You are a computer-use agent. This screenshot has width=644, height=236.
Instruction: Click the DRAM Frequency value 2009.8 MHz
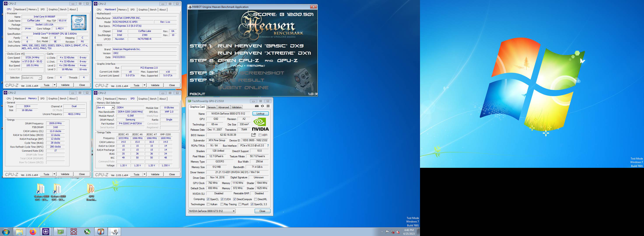click(56, 123)
